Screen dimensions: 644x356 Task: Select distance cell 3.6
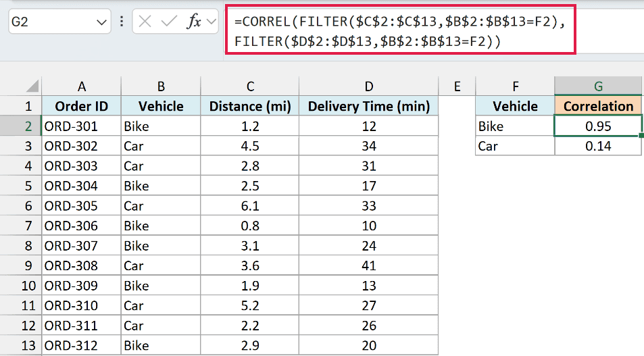[250, 265]
